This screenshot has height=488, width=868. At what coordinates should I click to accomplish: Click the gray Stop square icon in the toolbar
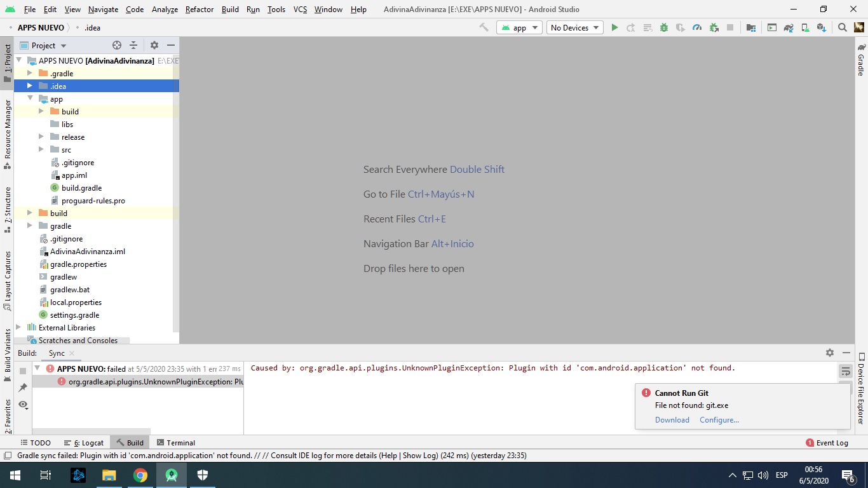click(730, 27)
